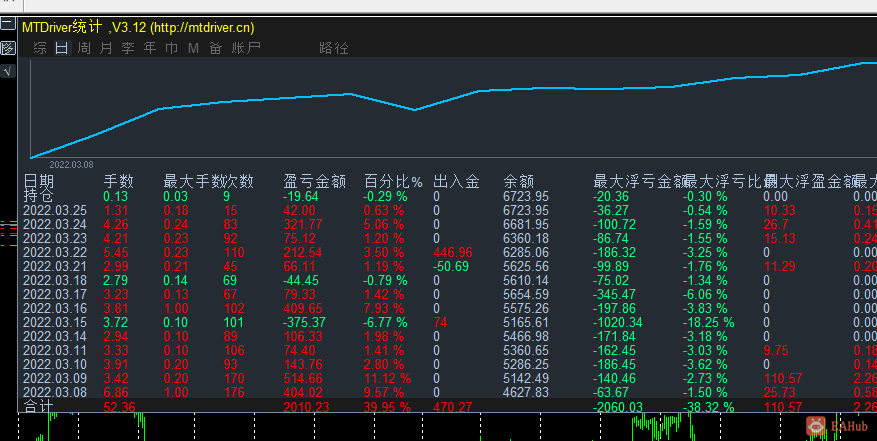
Task: Click the -1020.34 floating loss value
Action: 618,322
